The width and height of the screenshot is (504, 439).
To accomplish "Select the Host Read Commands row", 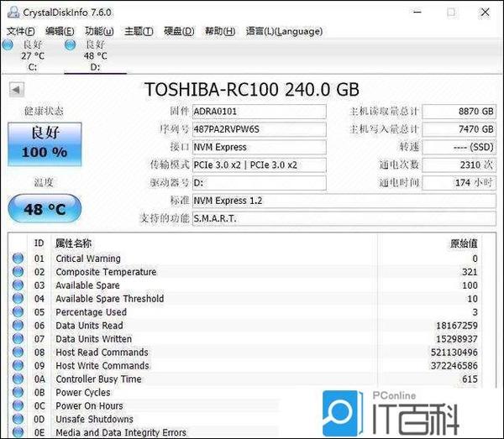I will (244, 352).
